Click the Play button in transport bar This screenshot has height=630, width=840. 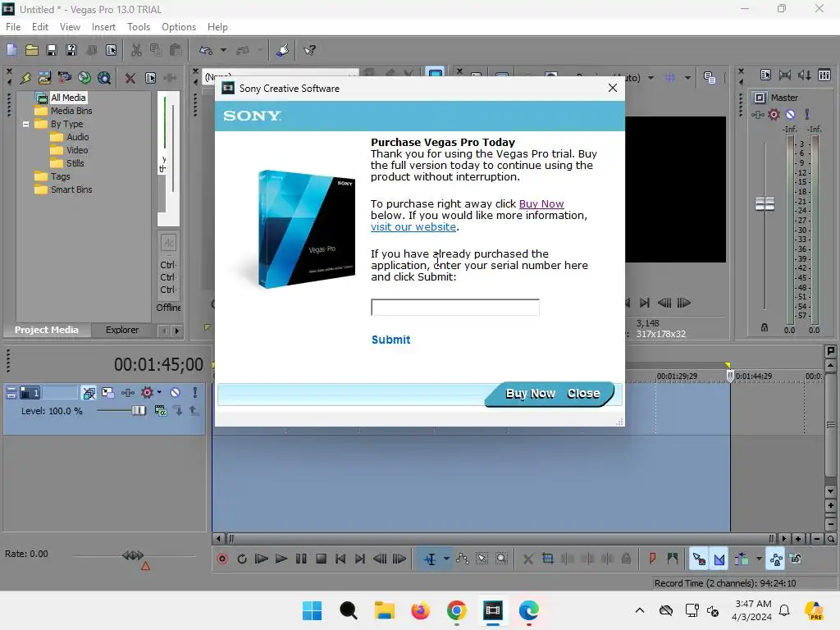tap(281, 559)
